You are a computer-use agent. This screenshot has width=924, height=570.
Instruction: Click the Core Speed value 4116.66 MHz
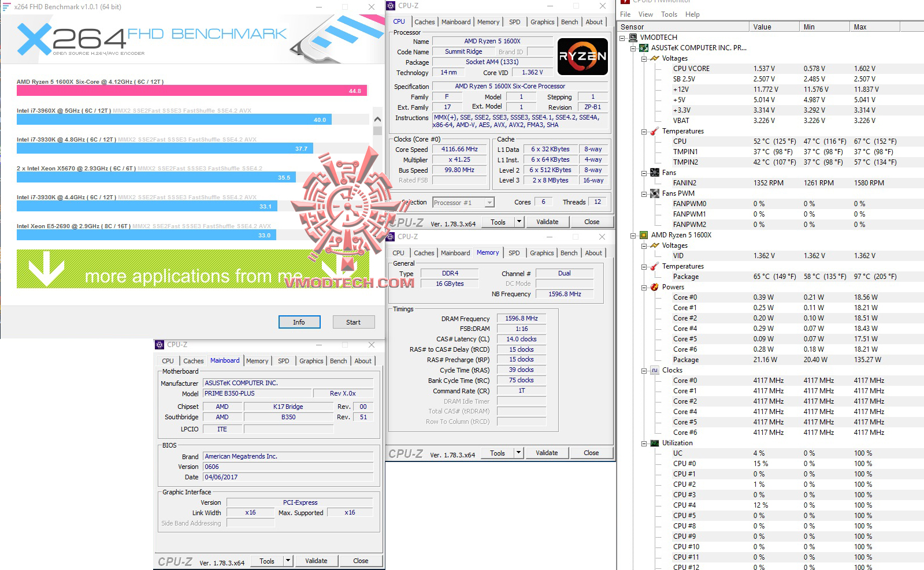pyautogui.click(x=459, y=149)
